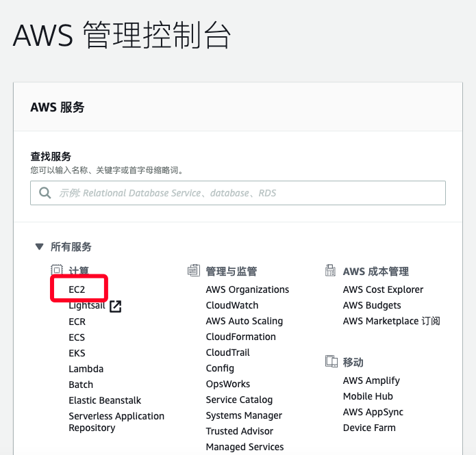Open AWS Organizations

[247, 289]
